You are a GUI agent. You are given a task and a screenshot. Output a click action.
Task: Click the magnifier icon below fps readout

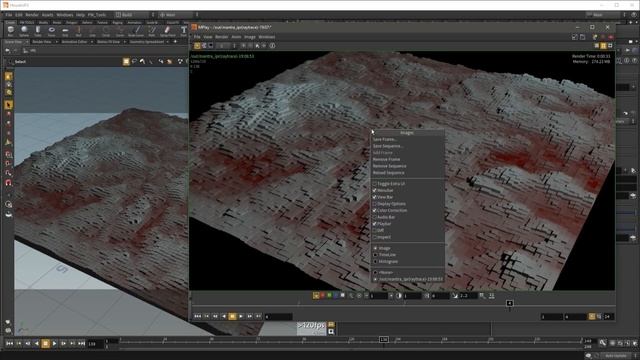tap(331, 331)
